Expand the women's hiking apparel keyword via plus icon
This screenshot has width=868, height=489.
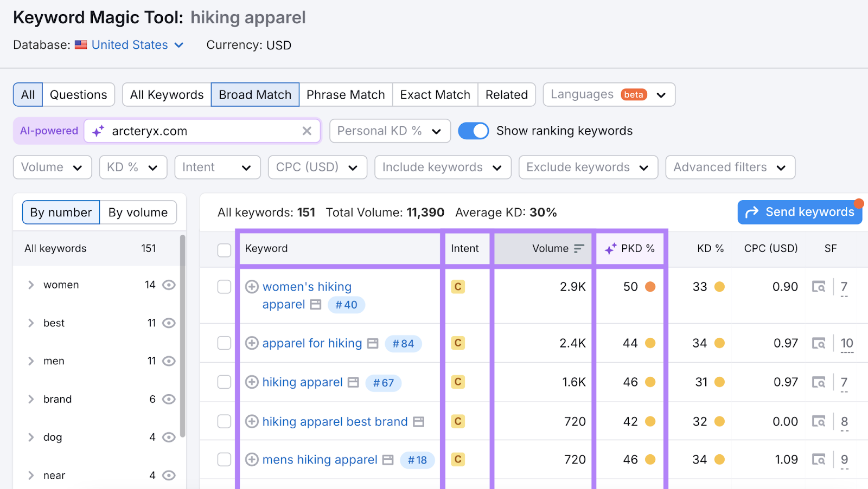click(x=252, y=286)
